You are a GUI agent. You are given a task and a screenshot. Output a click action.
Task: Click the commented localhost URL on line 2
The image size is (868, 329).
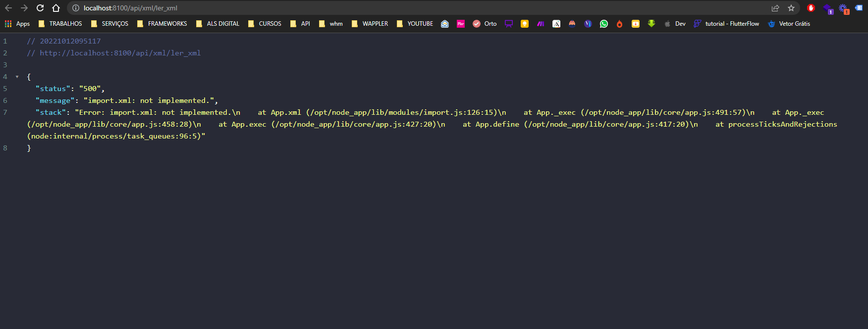click(120, 53)
